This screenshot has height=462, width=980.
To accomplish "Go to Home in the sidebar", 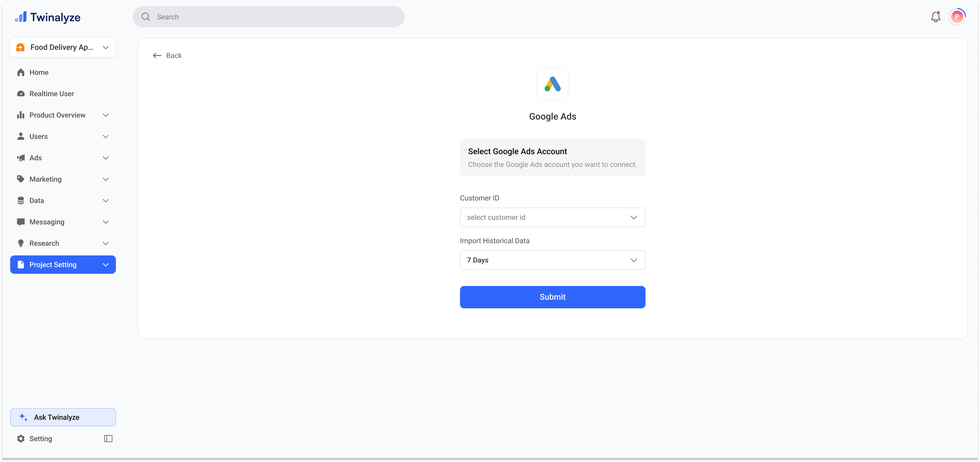I will [63, 72].
